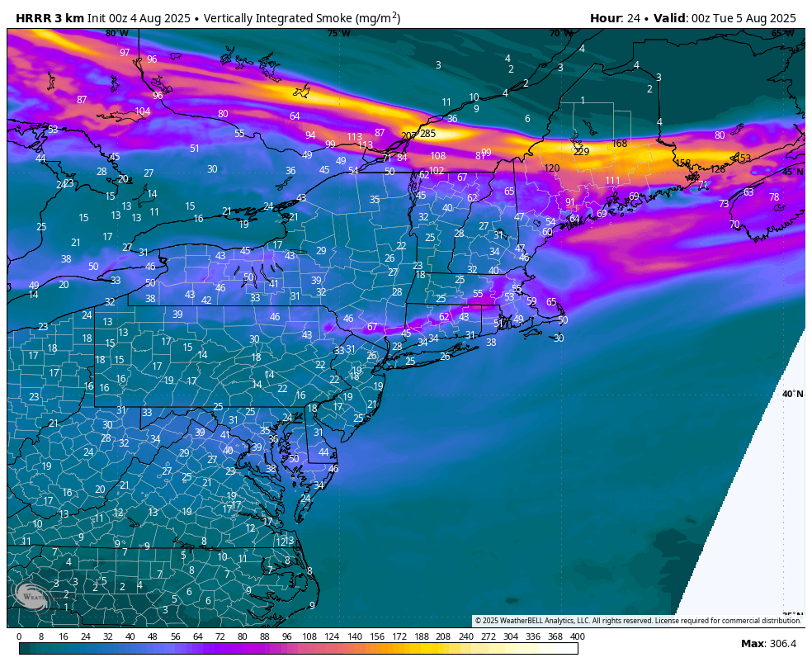Click the 285 smoke value on the map
The height and width of the screenshot is (667, 812).
tap(427, 134)
